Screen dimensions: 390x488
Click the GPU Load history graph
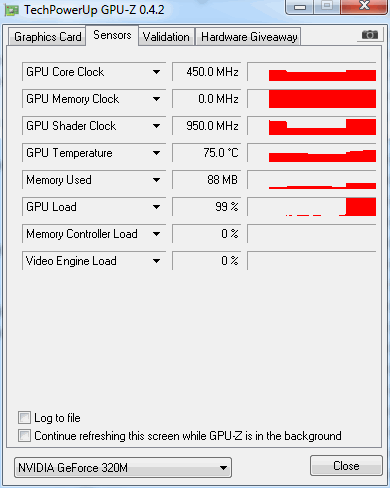312,207
